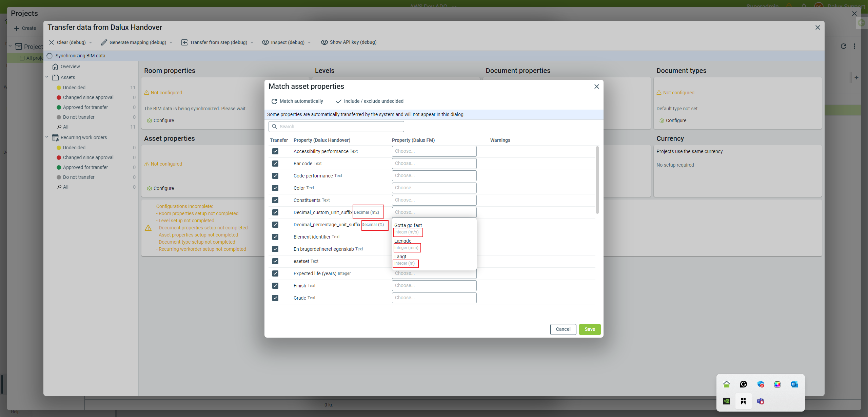Click the Search input field in dialog
The height and width of the screenshot is (417, 868).
336,127
